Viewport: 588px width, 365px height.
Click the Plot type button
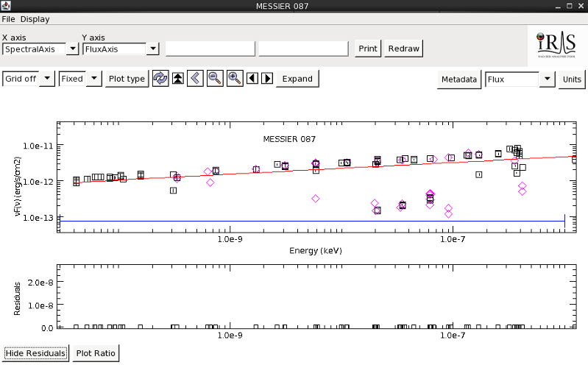tap(127, 79)
